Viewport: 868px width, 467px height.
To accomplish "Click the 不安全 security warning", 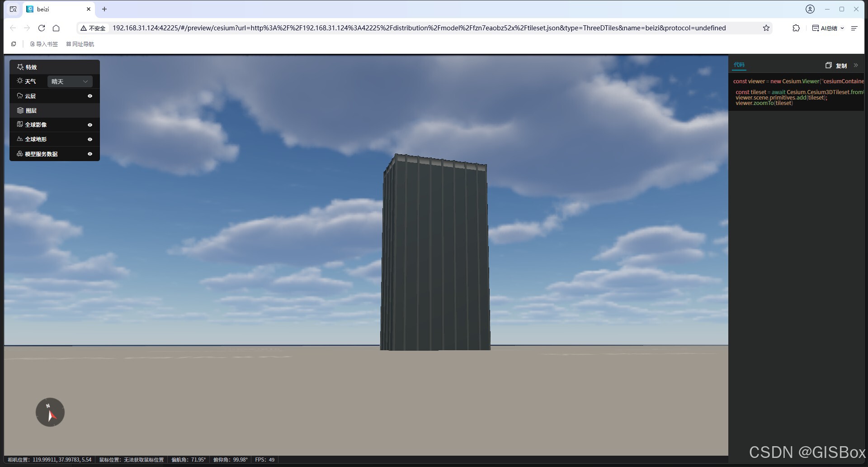I will pyautogui.click(x=93, y=28).
